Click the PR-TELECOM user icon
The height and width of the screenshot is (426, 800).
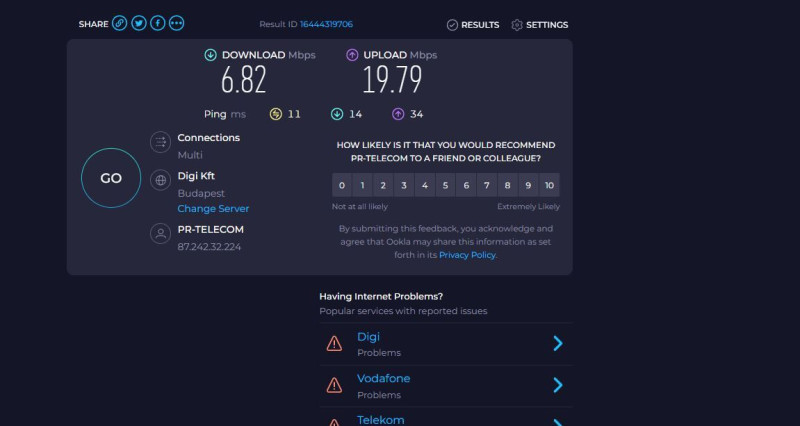coord(160,234)
